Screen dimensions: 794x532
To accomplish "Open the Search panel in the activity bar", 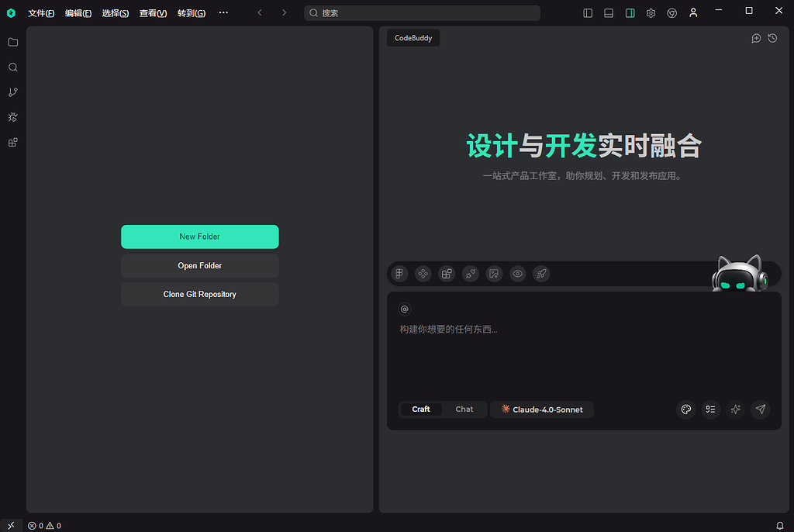I will coord(13,67).
